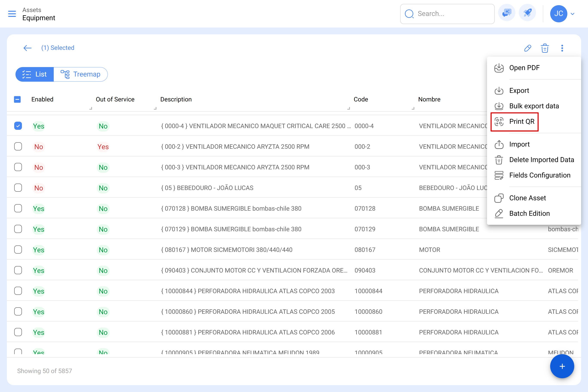Screen dimensions: 588x392
Task: Click the OREMOR cell
Action: pos(560,270)
